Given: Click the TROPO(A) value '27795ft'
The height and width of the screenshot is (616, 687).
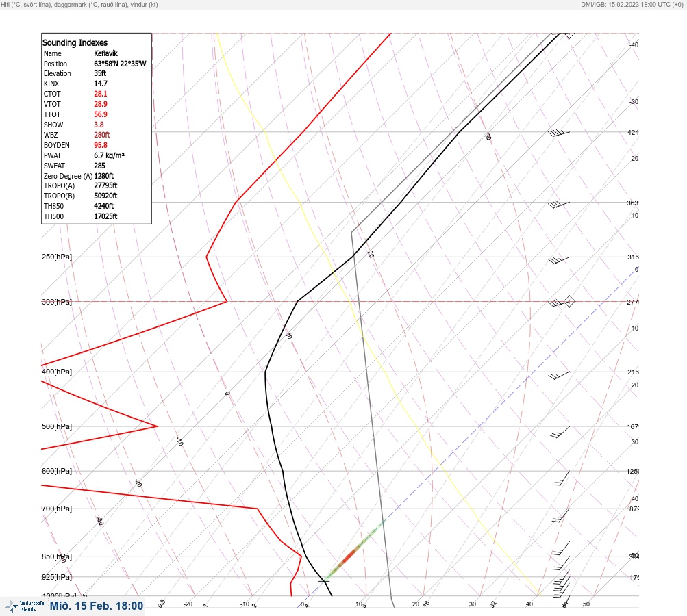Looking at the screenshot, I should tap(105, 185).
